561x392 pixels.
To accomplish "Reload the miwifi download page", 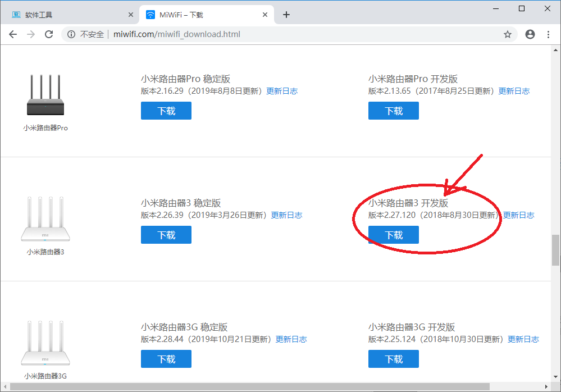I will (x=49, y=34).
